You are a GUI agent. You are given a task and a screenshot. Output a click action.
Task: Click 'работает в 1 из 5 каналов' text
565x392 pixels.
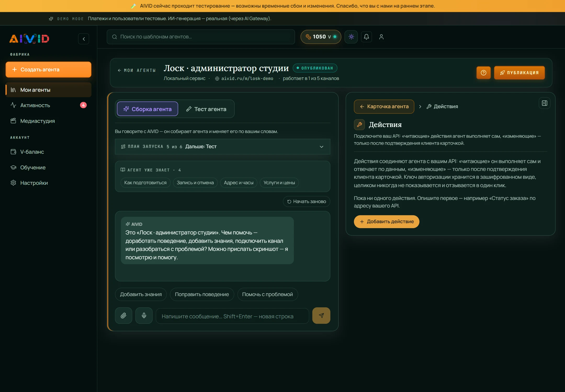click(311, 78)
